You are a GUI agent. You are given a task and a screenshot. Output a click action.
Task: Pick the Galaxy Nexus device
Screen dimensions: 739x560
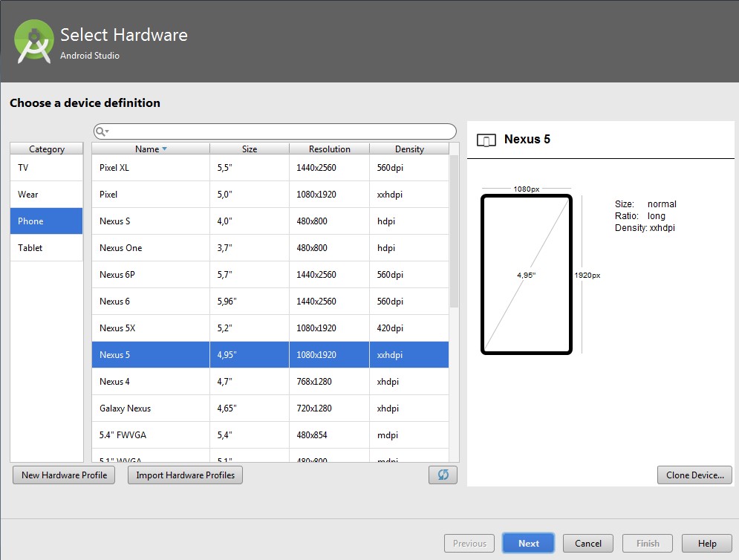tap(270, 408)
